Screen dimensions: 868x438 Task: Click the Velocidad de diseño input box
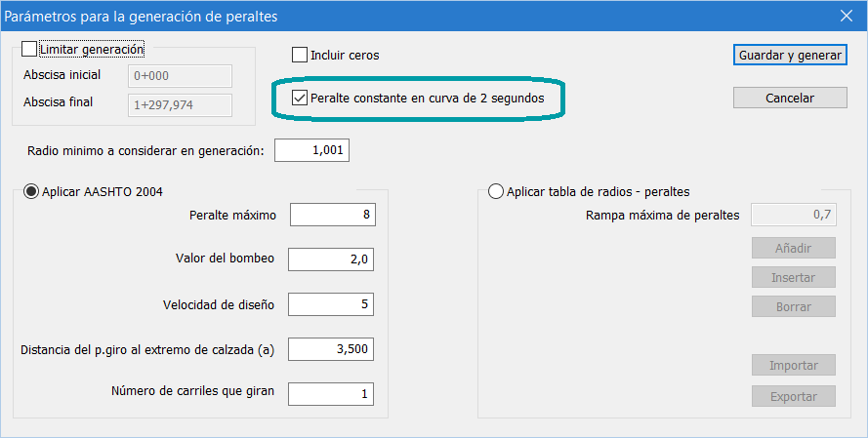(x=331, y=304)
